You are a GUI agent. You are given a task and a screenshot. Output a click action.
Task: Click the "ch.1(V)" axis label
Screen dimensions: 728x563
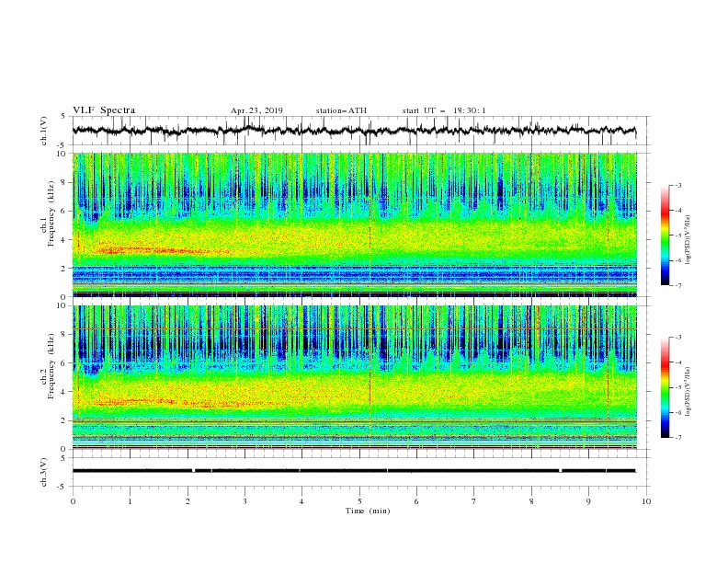(44, 131)
